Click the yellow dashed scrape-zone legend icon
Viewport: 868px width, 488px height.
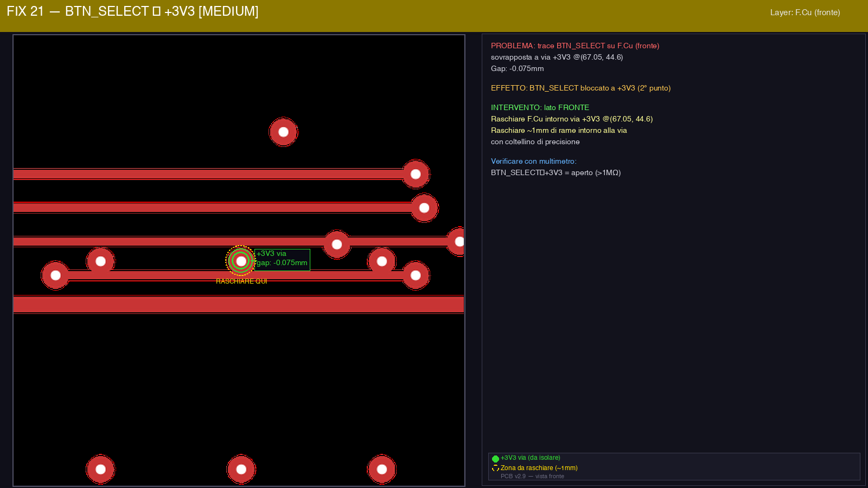[x=495, y=468]
